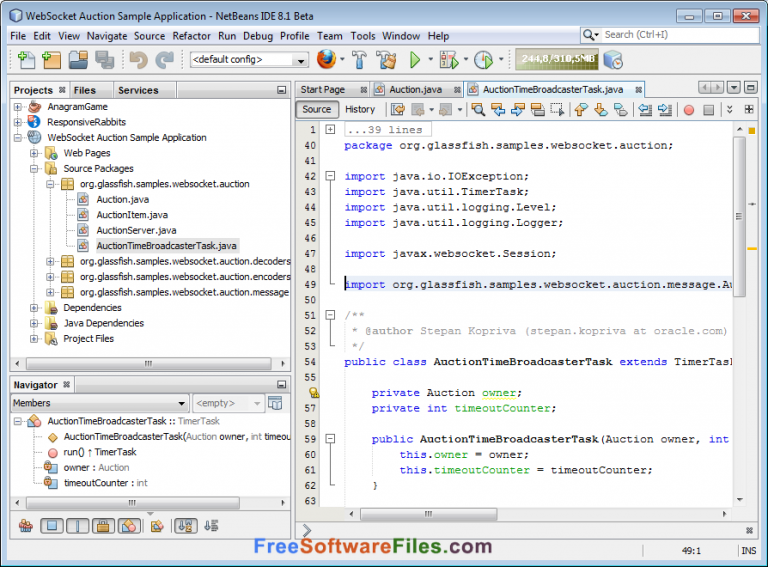Click the green Run Project arrow
The width and height of the screenshot is (768, 567).
(x=415, y=60)
